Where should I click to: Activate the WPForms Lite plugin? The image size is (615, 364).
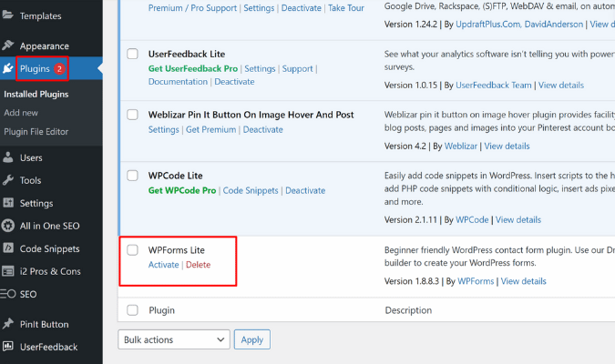pyautogui.click(x=164, y=265)
